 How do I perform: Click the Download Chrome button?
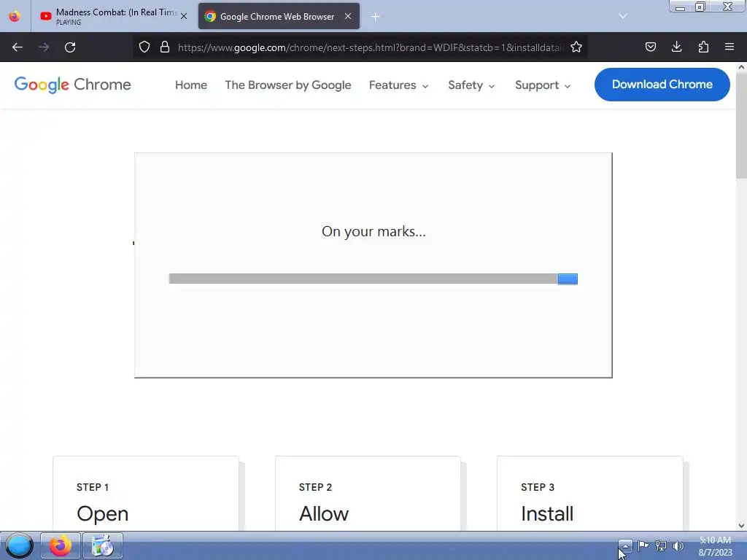coord(662,85)
